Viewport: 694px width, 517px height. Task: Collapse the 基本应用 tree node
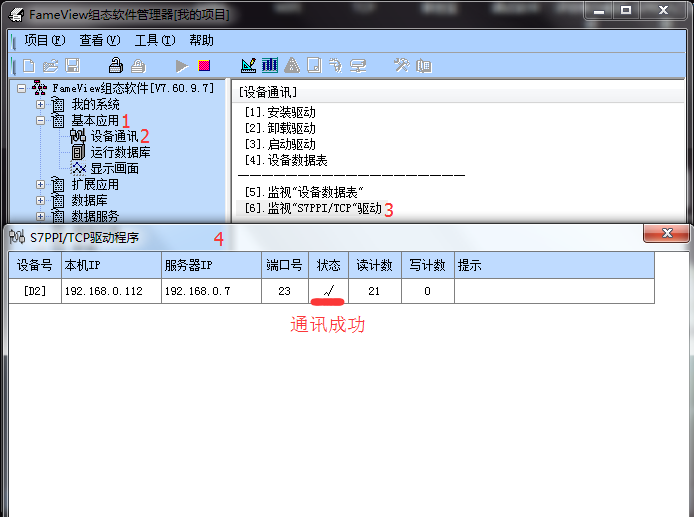click(40, 120)
